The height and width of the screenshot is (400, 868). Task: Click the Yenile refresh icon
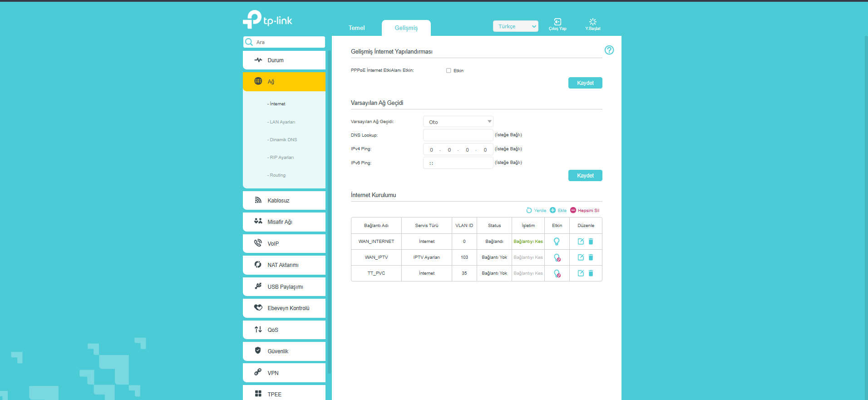coord(529,210)
